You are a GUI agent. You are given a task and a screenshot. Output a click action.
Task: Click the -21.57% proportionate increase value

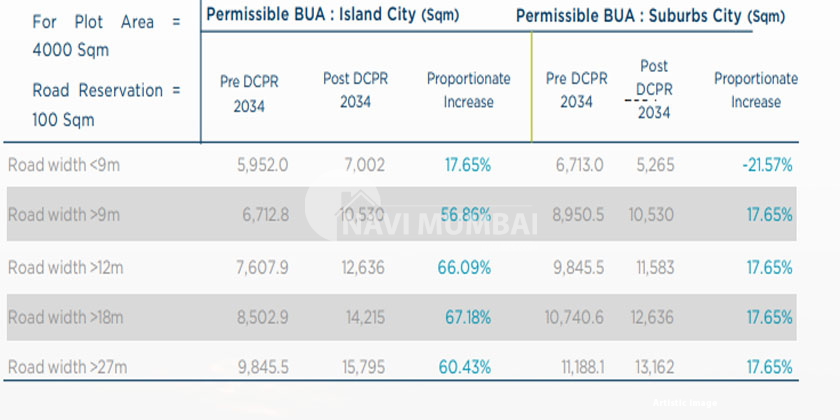tap(767, 165)
